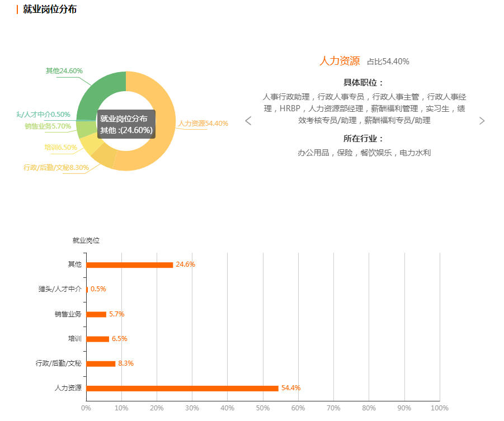Click the 54.4% value label
Image resolution: width=504 pixels, height=421 pixels.
(x=291, y=388)
